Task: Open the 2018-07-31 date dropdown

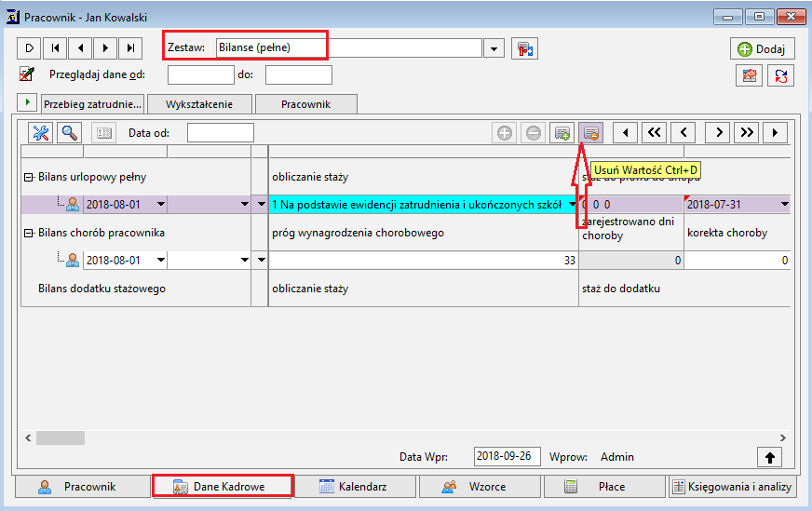Action: (x=785, y=205)
